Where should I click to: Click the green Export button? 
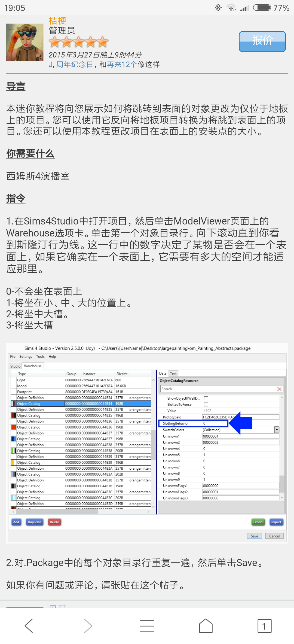(258, 522)
